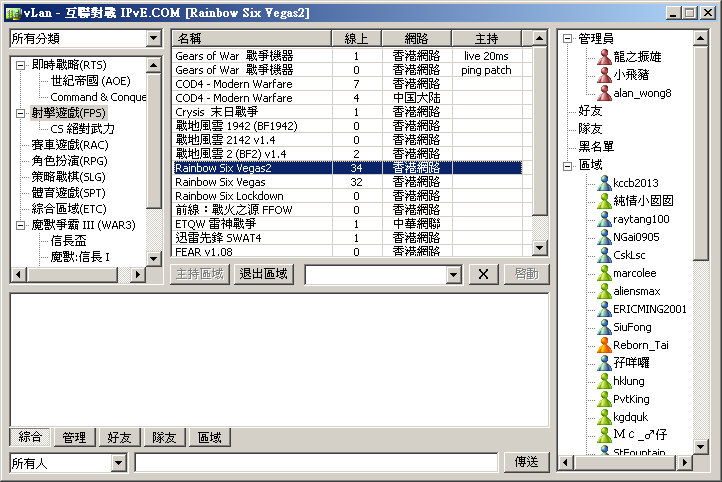Select 迅雷先鋒 SWAT4 room row
Screen dimensions: 722x482
(347, 238)
